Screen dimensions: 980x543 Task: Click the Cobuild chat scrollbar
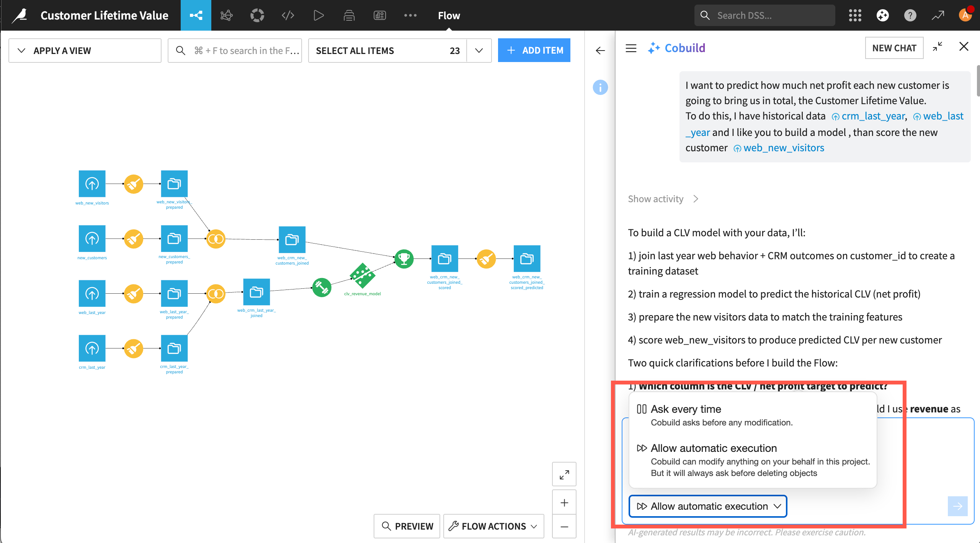978,81
